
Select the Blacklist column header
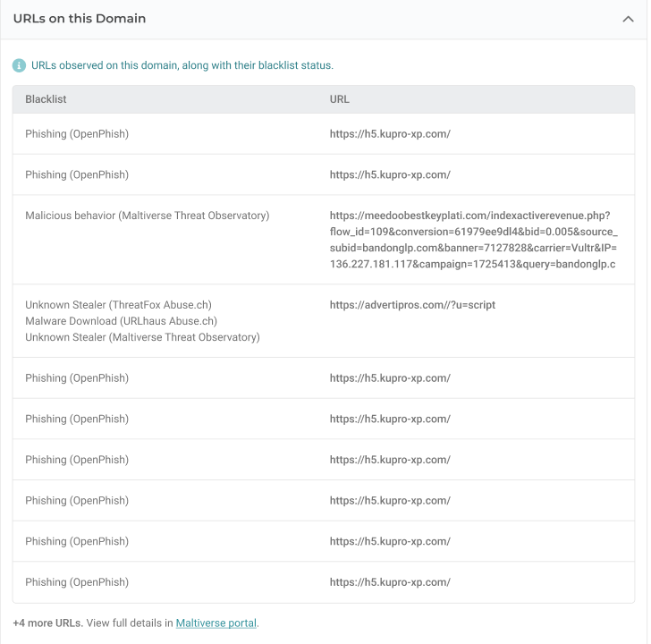point(46,99)
